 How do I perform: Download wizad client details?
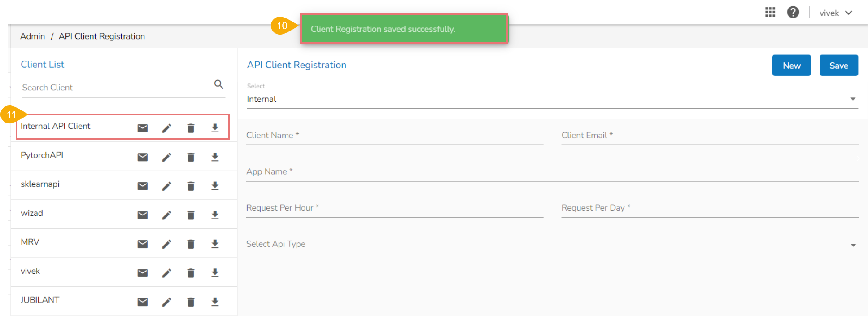click(x=215, y=215)
